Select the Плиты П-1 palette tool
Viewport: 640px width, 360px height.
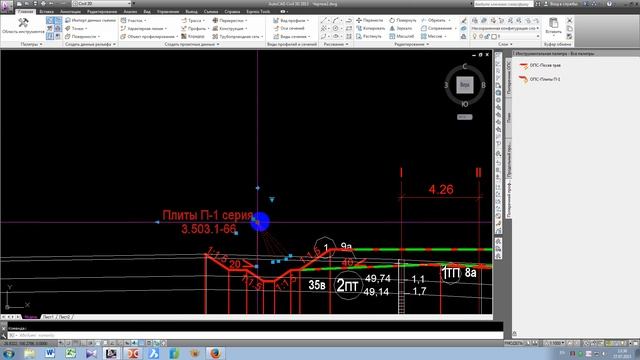[x=540, y=79]
